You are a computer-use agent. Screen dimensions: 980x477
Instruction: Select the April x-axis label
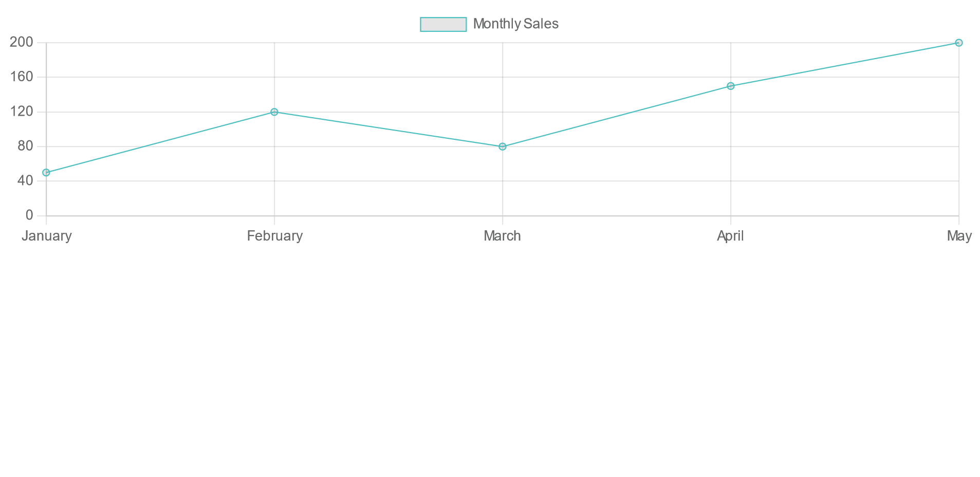731,236
